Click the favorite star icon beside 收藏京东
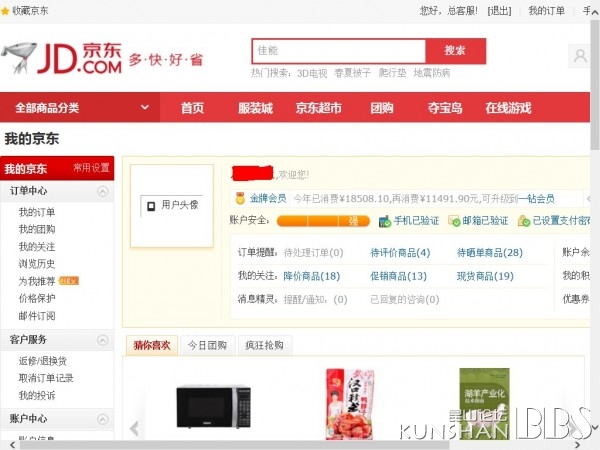The image size is (600, 450). (x=5, y=11)
